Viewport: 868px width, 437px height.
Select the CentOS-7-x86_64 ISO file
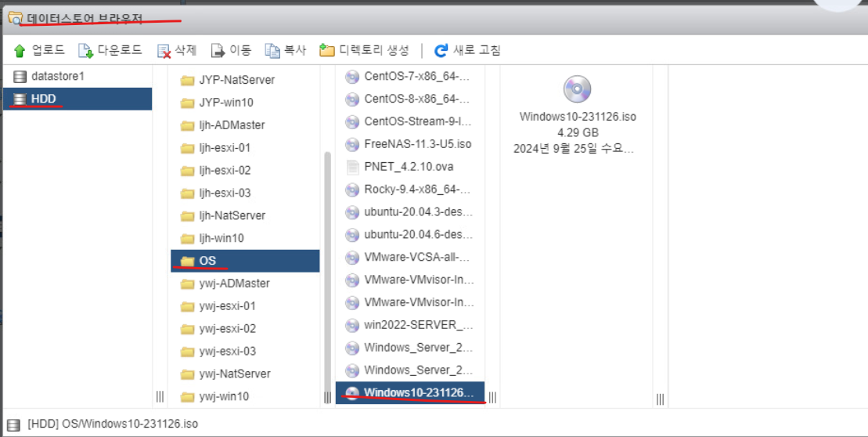click(410, 77)
